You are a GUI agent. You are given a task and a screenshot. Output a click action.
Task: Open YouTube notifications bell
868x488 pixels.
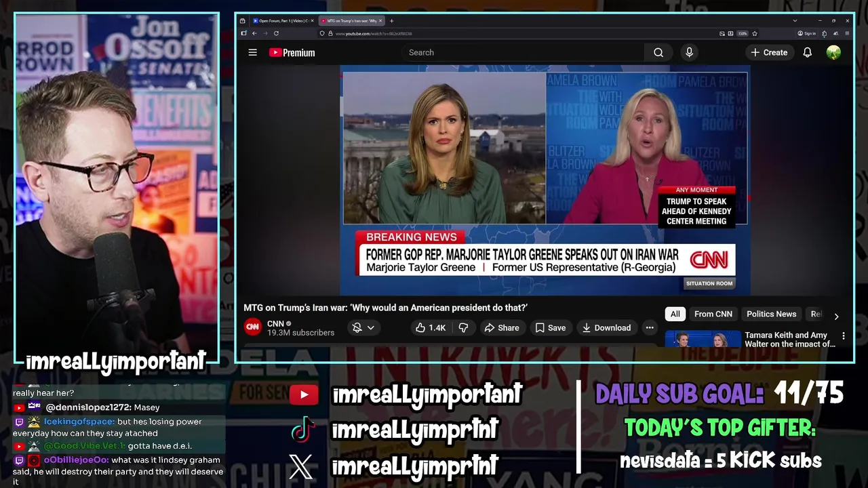coord(807,52)
